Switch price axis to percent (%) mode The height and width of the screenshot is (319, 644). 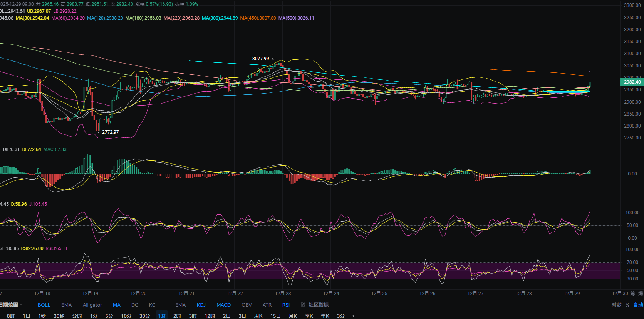point(627,305)
